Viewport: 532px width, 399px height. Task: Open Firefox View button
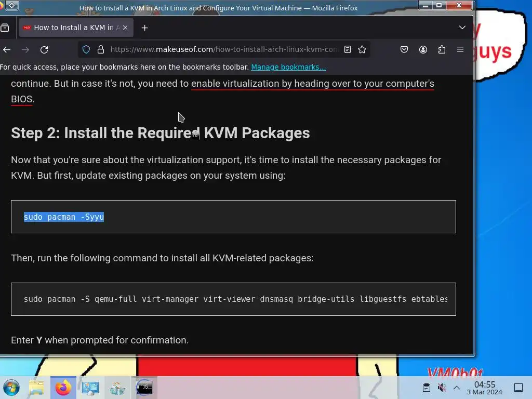coord(5,28)
